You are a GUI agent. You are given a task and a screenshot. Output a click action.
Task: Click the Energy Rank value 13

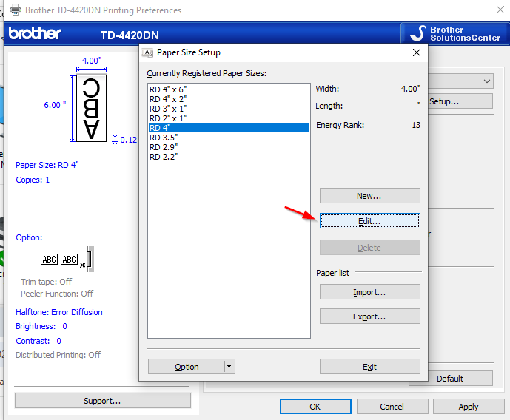click(416, 125)
